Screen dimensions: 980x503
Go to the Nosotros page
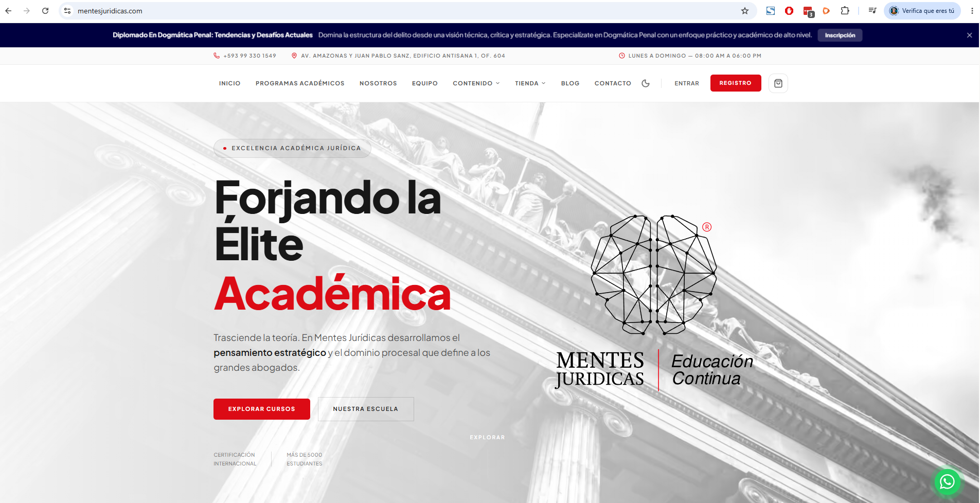pos(378,83)
